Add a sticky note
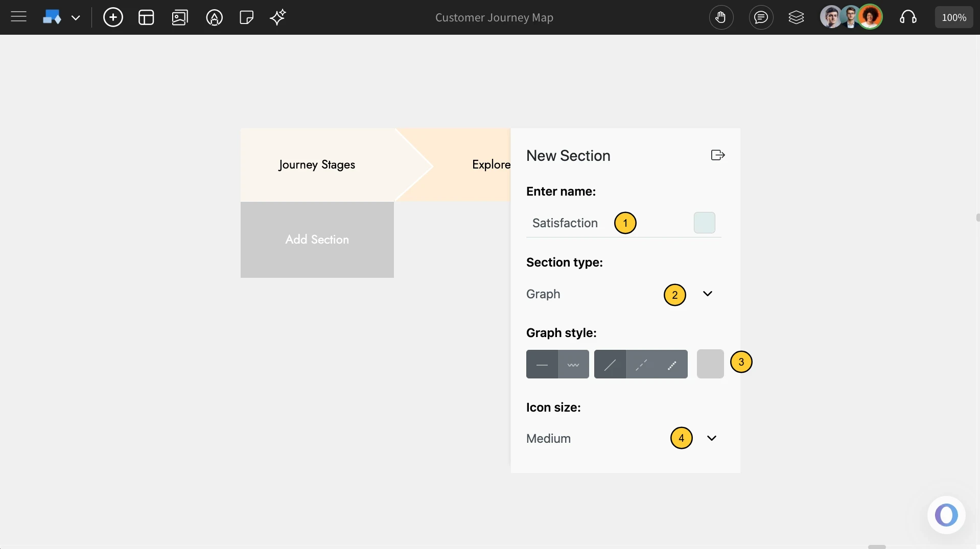The image size is (980, 549). pos(246,17)
